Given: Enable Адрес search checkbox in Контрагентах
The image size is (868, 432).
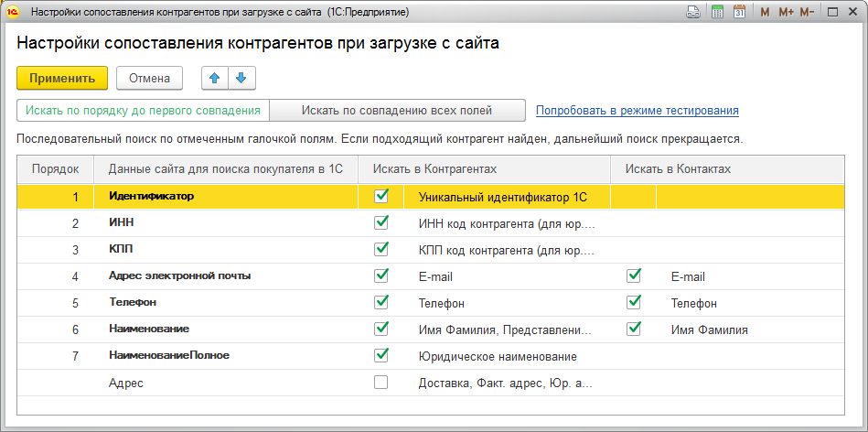Looking at the screenshot, I should point(381,383).
